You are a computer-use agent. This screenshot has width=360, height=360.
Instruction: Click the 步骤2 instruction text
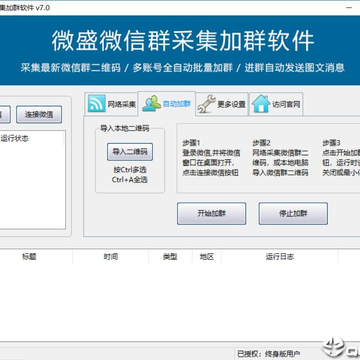(280, 158)
